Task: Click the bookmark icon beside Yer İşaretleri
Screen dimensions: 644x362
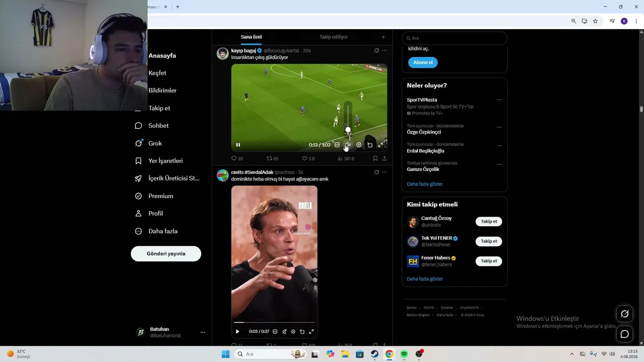Action: pyautogui.click(x=138, y=161)
